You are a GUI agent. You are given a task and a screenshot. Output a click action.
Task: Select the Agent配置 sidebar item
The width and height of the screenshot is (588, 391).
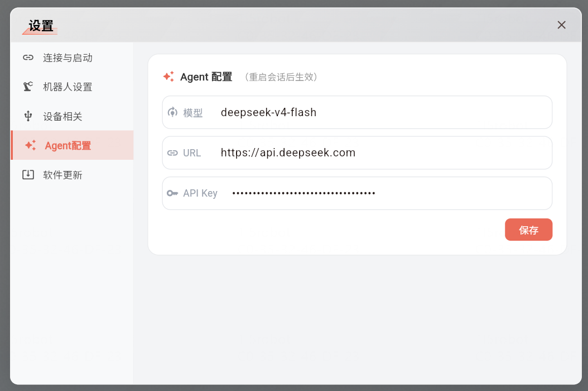click(x=72, y=145)
